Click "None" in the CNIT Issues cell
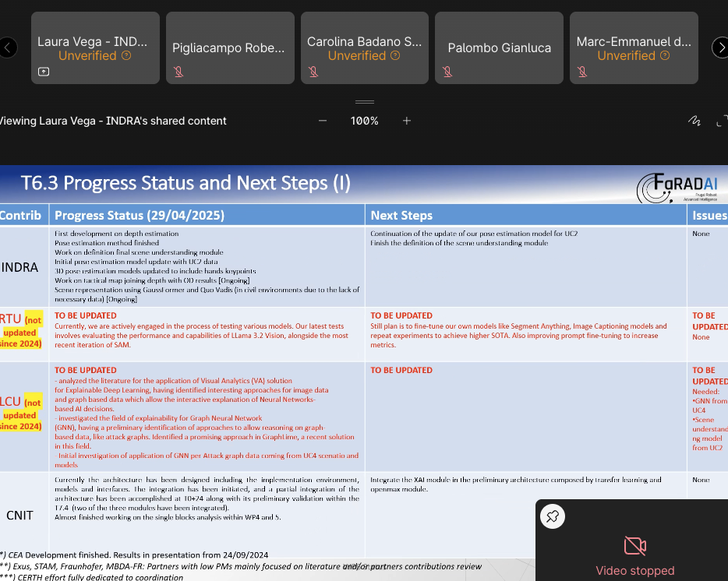 [x=701, y=480]
